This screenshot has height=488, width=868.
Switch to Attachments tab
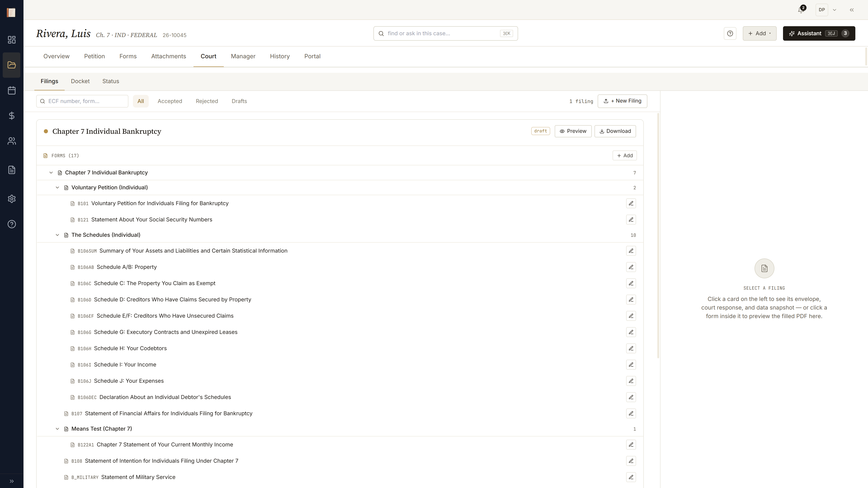pyautogui.click(x=168, y=56)
